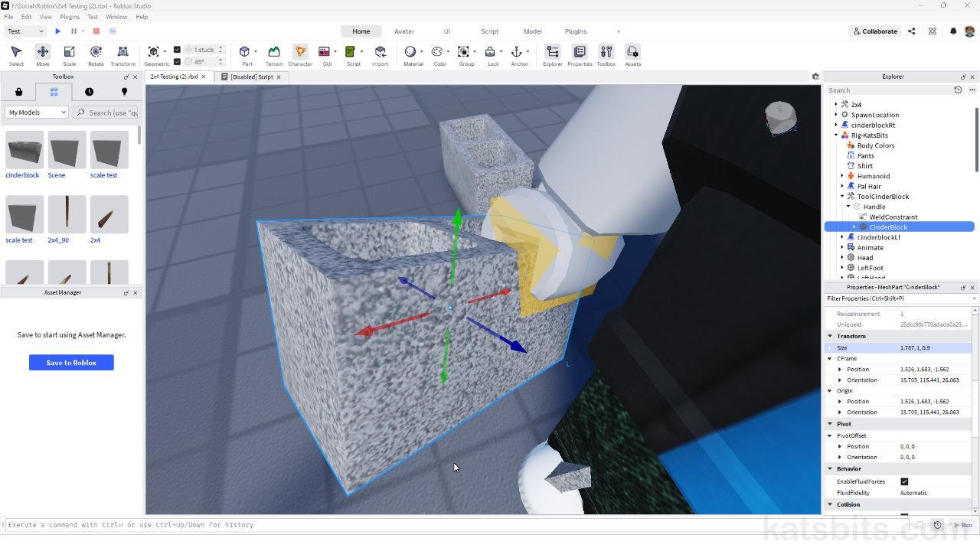This screenshot has height=551, width=980.
Task: Collapse the Pivot properties section
Action: click(830, 424)
